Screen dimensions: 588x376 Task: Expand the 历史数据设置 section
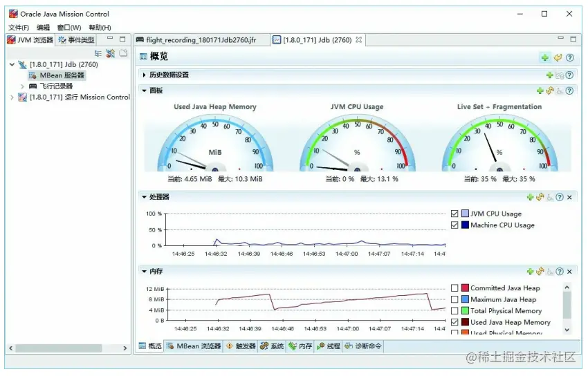(144, 75)
